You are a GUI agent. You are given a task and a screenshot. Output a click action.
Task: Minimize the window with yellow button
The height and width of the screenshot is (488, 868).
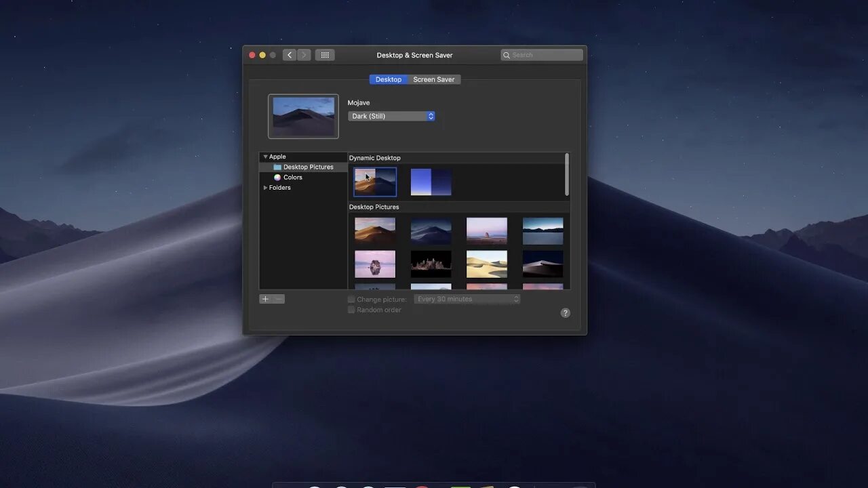[x=262, y=55]
